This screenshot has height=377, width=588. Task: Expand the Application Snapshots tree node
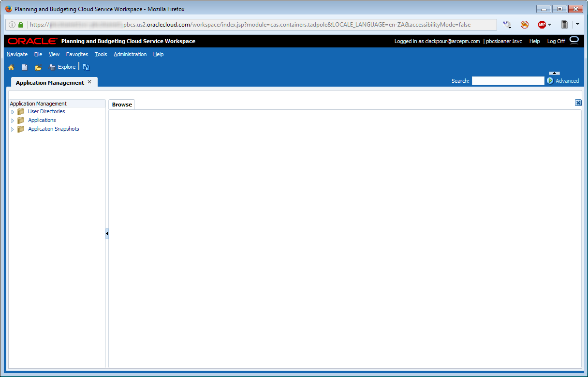click(13, 129)
